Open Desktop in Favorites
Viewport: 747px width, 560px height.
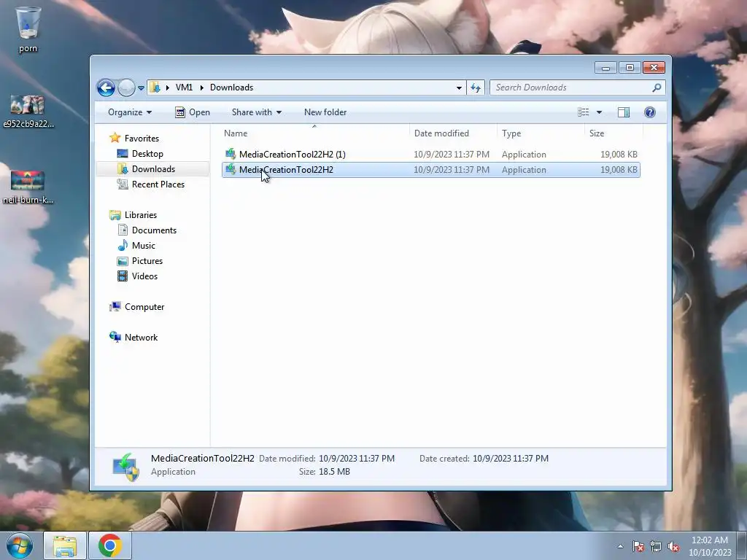147,154
